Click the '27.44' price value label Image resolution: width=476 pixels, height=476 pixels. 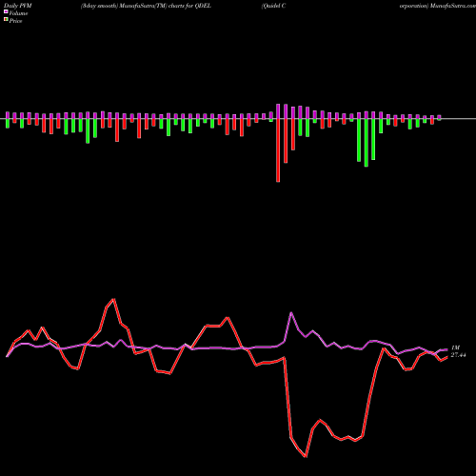point(458,355)
